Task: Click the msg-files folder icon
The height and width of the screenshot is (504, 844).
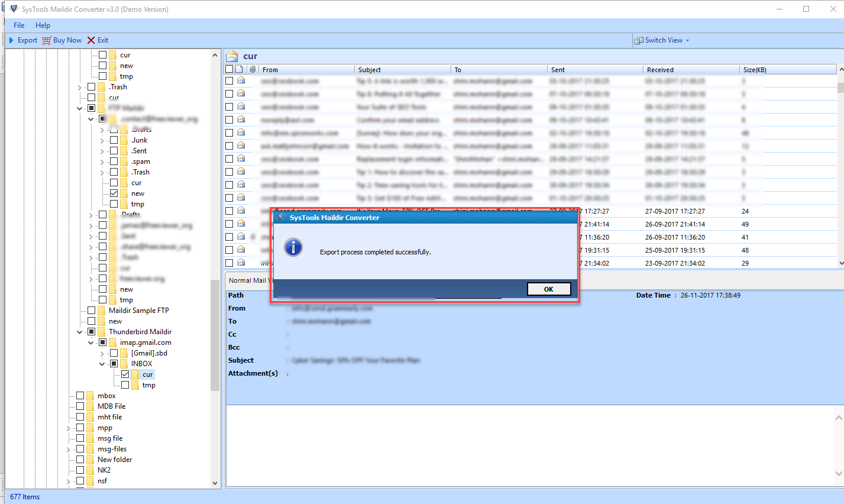Action: point(90,449)
